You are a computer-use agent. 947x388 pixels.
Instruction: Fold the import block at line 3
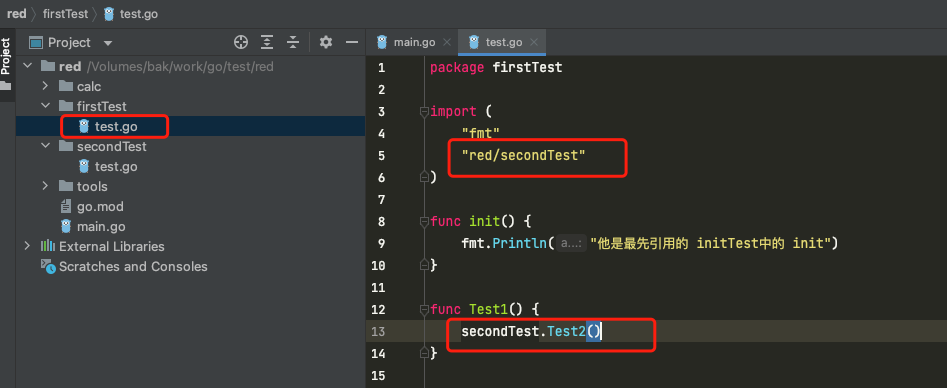tap(424, 111)
